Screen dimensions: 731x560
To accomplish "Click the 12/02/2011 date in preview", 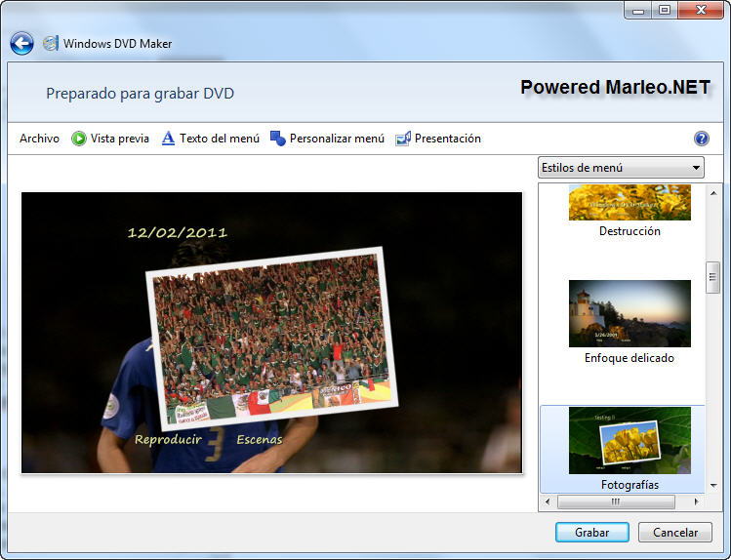I will [x=178, y=232].
